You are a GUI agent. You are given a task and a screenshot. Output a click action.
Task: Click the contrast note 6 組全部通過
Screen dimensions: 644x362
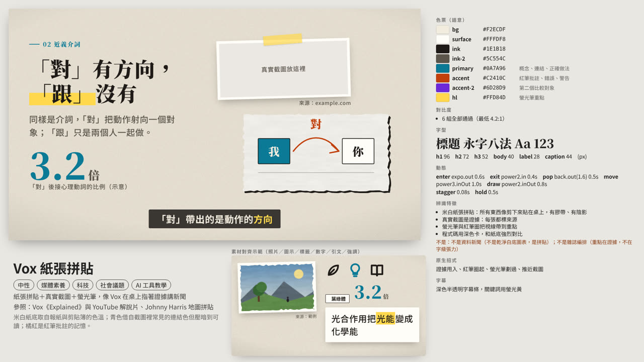click(473, 119)
